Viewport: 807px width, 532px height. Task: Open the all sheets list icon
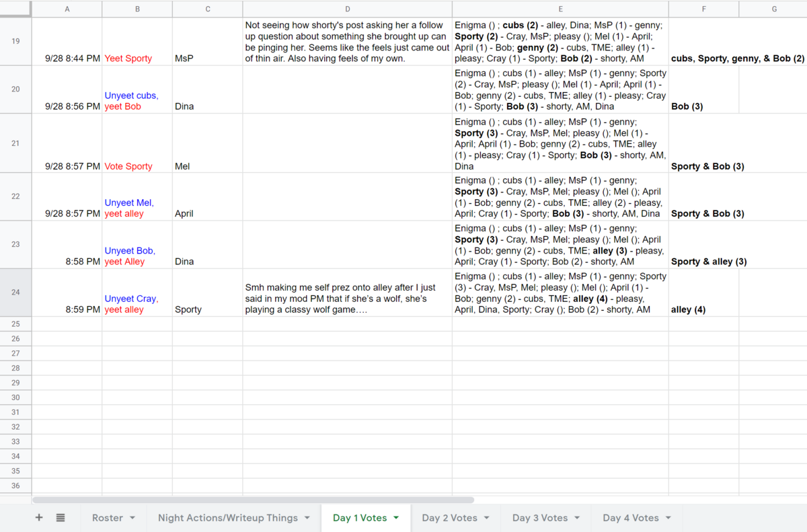coord(61,517)
